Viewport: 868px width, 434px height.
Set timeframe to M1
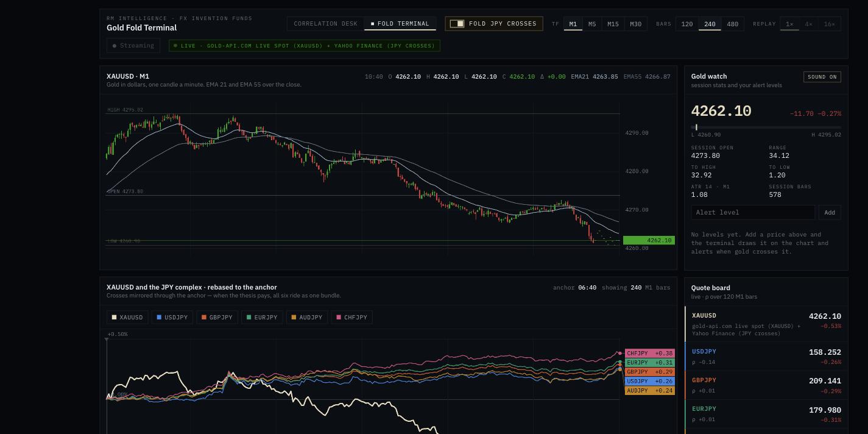tap(573, 24)
